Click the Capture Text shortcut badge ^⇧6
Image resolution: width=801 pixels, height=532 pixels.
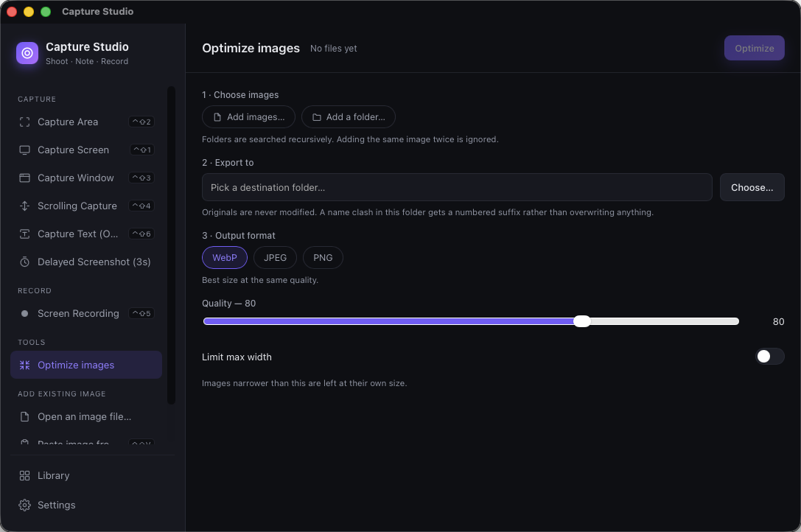tap(141, 234)
